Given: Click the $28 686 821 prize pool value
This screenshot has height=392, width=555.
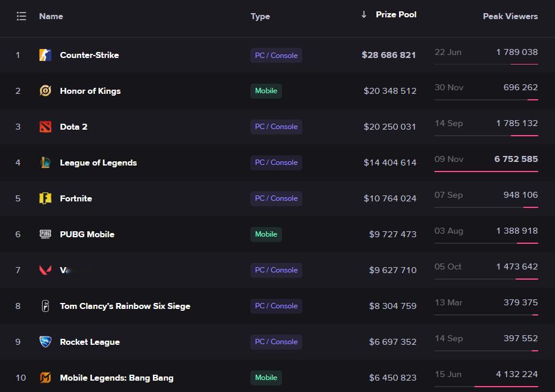Looking at the screenshot, I should (388, 55).
